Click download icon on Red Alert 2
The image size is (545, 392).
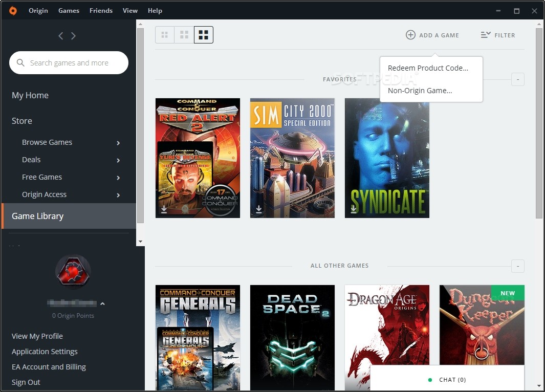coord(164,209)
